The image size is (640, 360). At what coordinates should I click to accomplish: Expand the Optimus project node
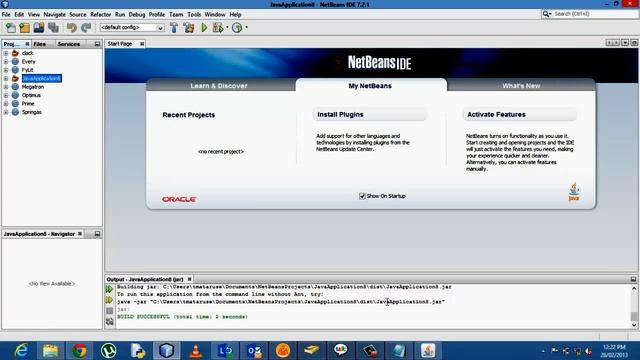(6, 95)
